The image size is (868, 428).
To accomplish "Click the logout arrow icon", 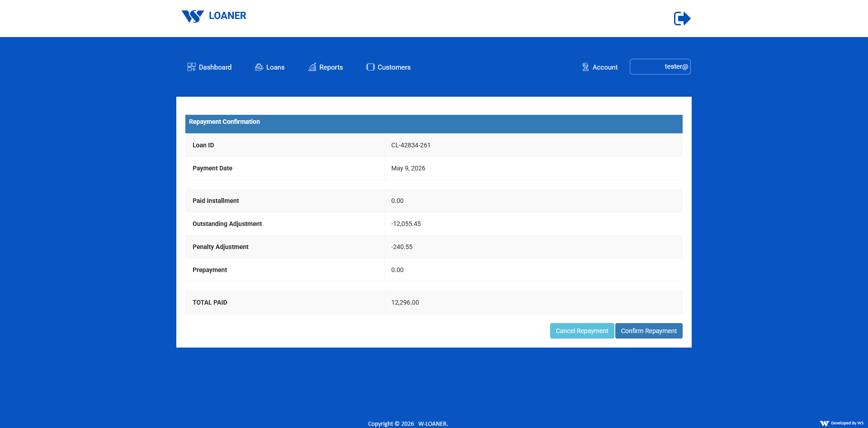I will tap(682, 19).
